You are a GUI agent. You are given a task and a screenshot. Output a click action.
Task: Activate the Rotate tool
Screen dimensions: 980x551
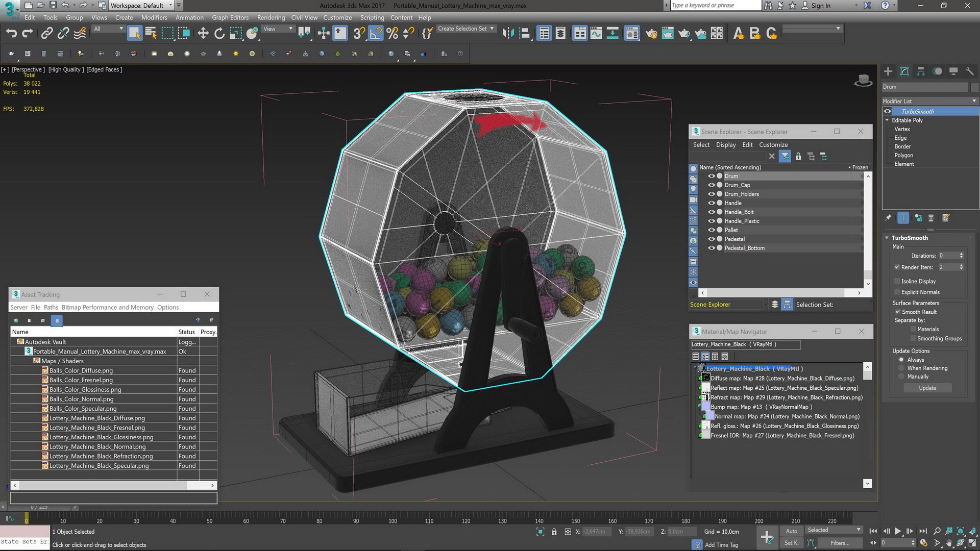[x=219, y=34]
